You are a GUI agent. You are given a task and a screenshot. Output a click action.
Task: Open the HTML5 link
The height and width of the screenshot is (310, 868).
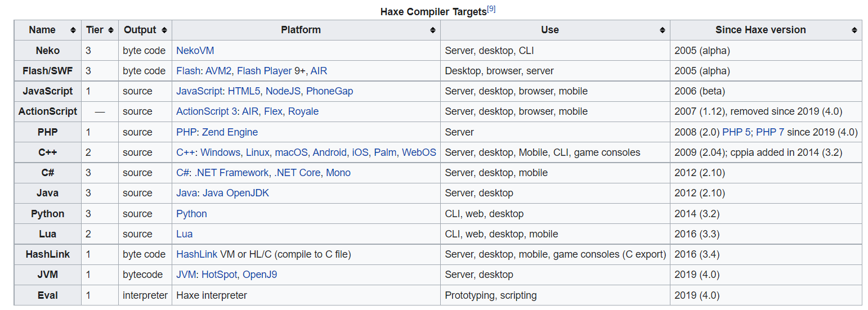tap(244, 91)
